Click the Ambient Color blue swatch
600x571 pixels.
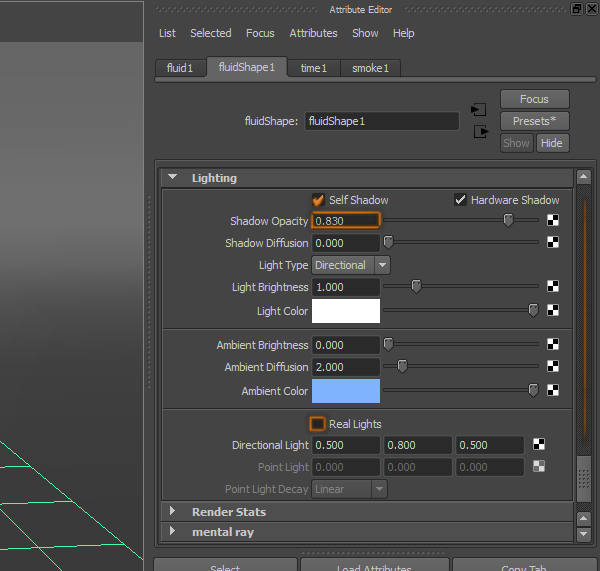[x=346, y=390]
